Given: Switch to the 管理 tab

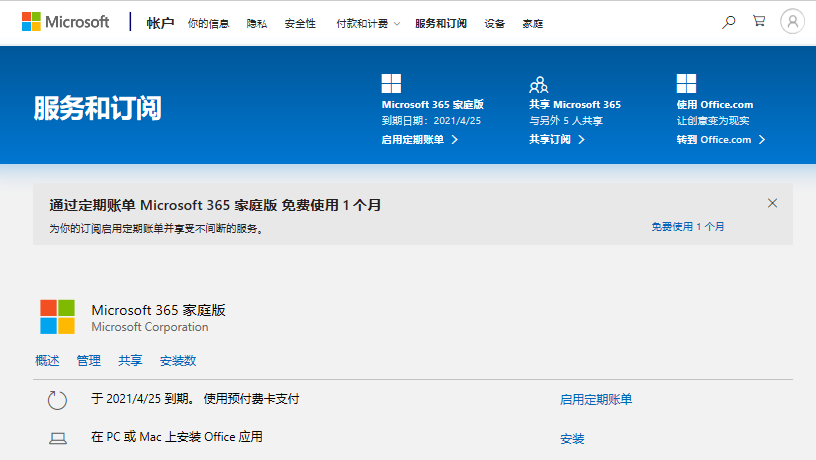Looking at the screenshot, I should click(x=88, y=361).
